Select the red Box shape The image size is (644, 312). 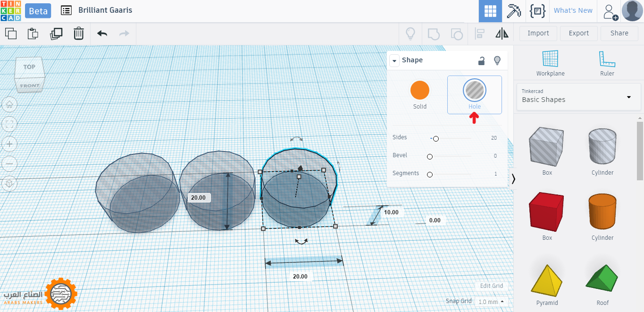tap(547, 211)
